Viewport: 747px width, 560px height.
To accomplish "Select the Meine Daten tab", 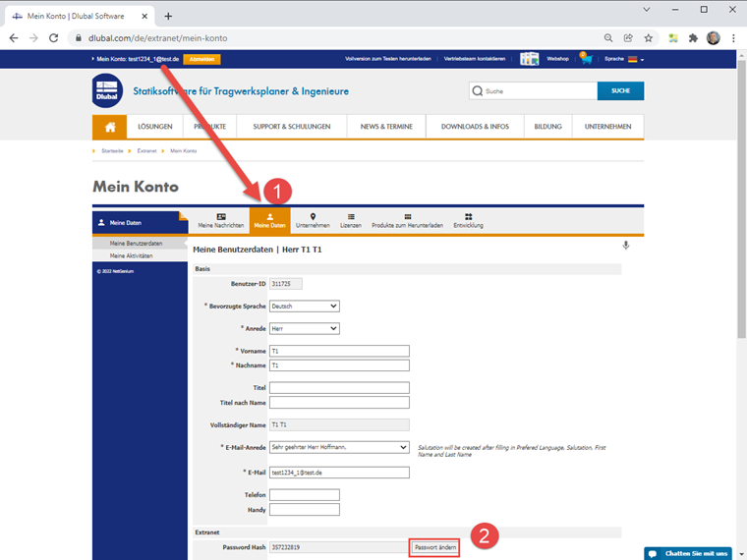I will [269, 221].
